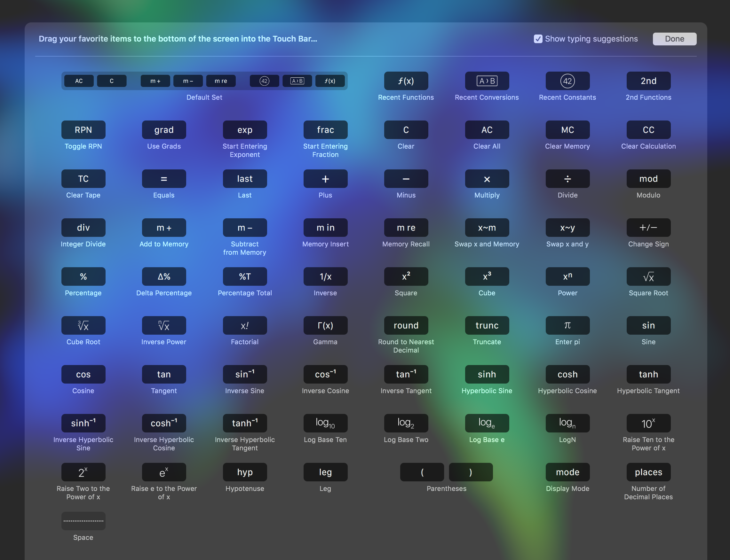Viewport: 730px width, 560px height.
Task: Select the x! Factorial item
Action: pos(244,325)
